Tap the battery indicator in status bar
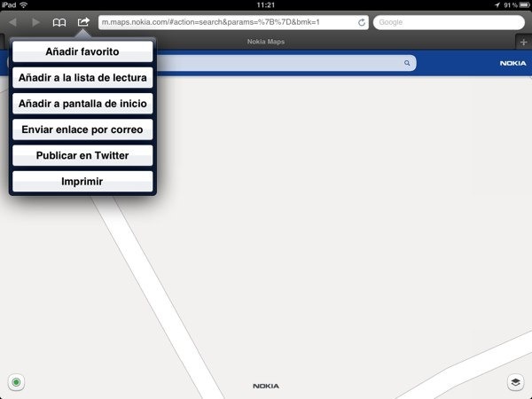Viewport: 532px width, 399px height. pyautogui.click(x=524, y=5)
